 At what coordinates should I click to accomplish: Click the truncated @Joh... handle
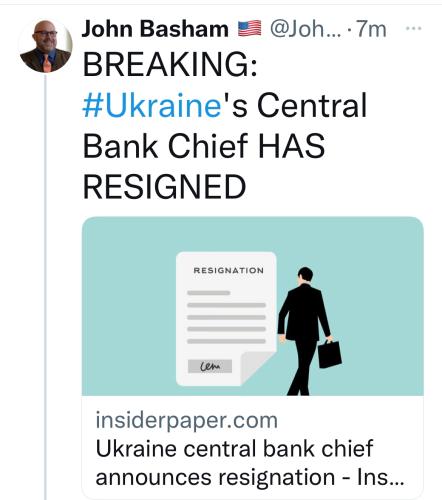coord(306,29)
